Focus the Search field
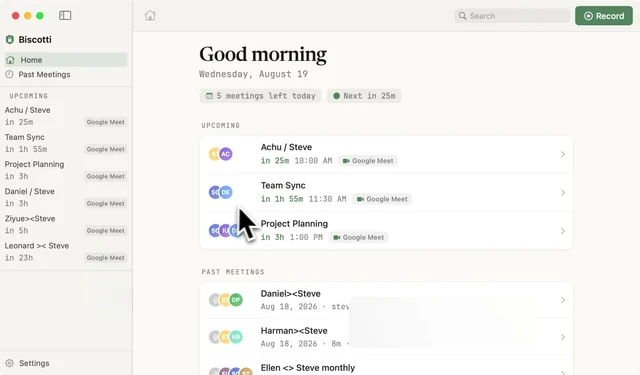The width and height of the screenshot is (640, 375). [512, 16]
